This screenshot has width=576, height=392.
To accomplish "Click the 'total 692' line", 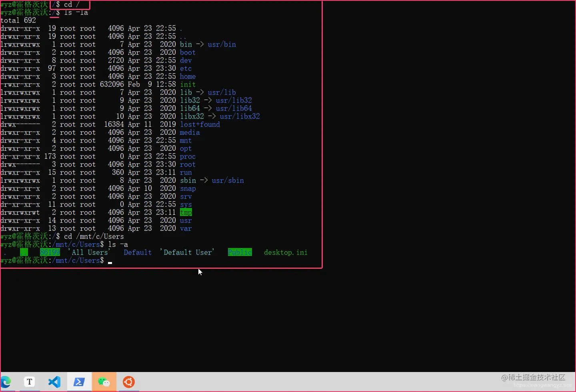I will coord(18,20).
